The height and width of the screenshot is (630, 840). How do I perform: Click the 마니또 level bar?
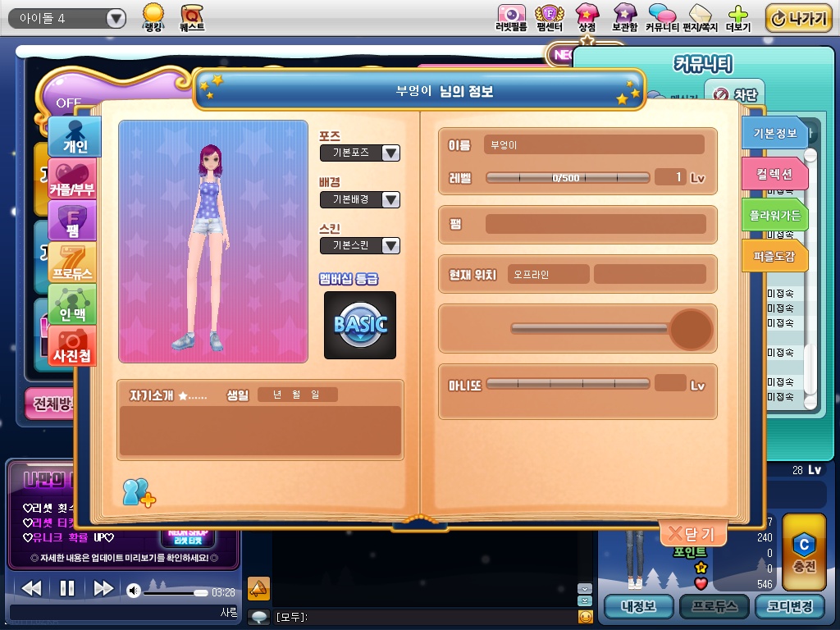(x=568, y=384)
